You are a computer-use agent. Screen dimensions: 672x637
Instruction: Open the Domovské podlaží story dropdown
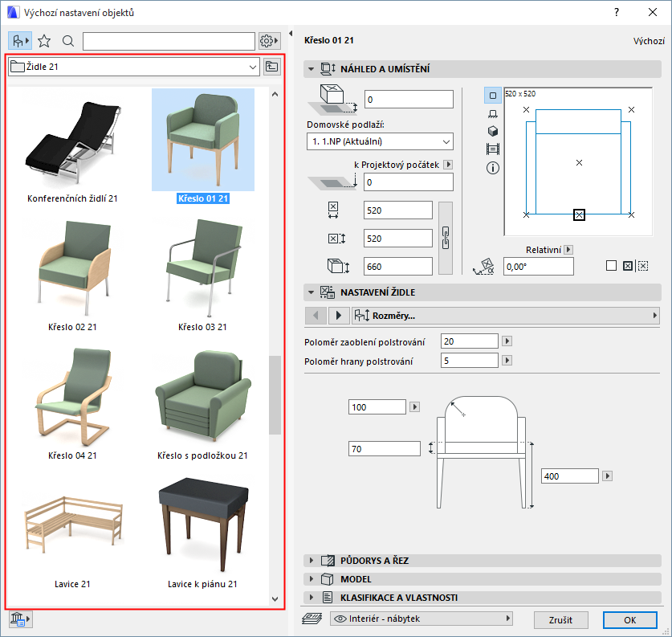(x=380, y=141)
